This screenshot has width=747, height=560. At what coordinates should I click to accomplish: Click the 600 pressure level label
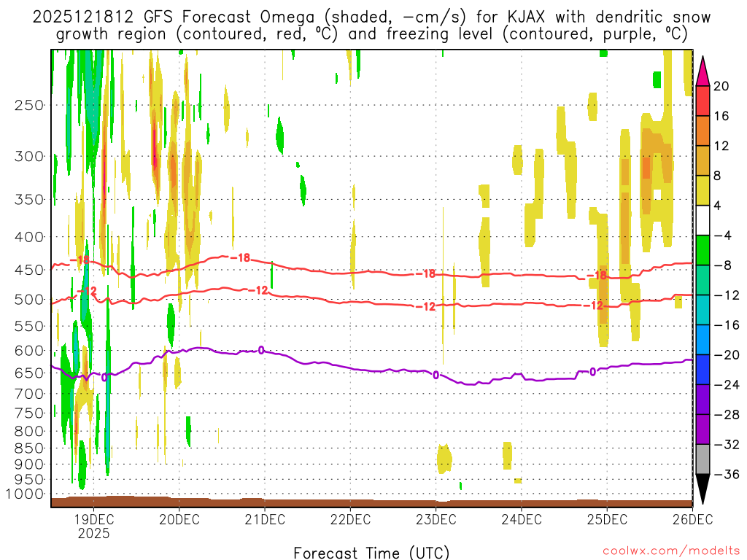29,351
